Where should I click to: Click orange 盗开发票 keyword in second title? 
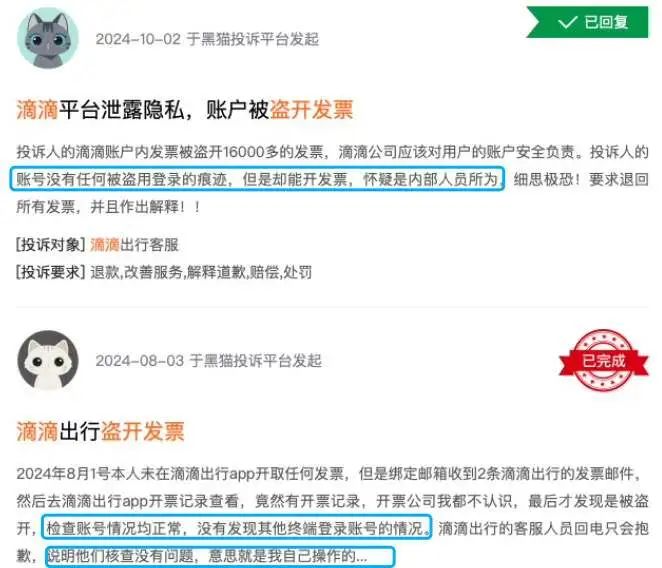143,432
